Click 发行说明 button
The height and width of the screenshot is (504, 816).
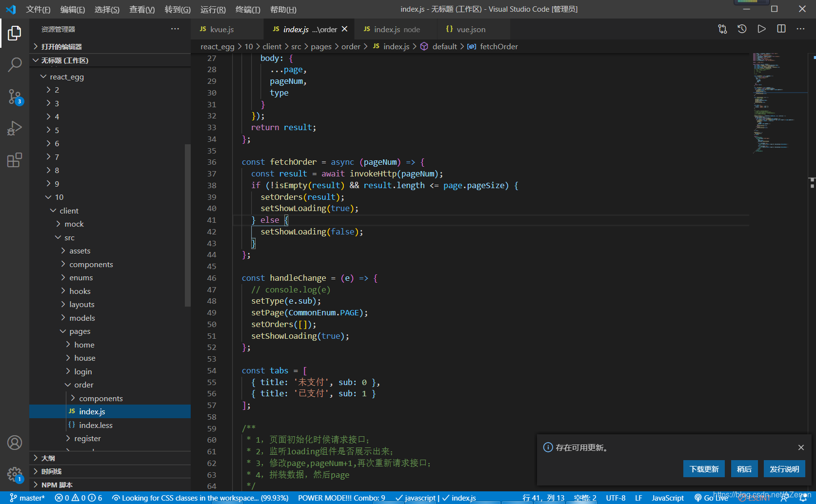point(784,469)
